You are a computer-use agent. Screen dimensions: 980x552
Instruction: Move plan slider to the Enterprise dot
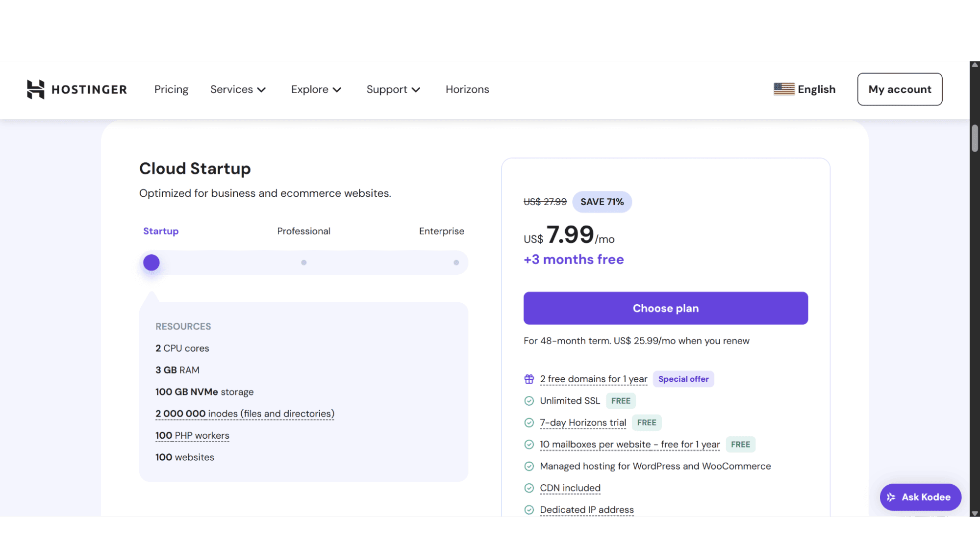tap(456, 263)
